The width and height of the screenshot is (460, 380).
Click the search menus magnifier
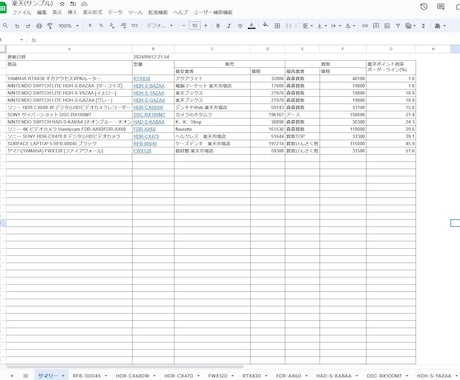click(x=5, y=26)
